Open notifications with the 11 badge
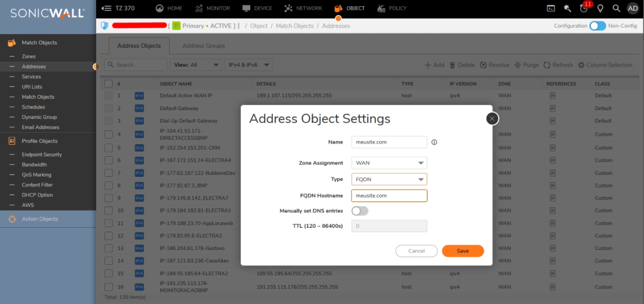This screenshot has height=304, width=644. coord(584,8)
